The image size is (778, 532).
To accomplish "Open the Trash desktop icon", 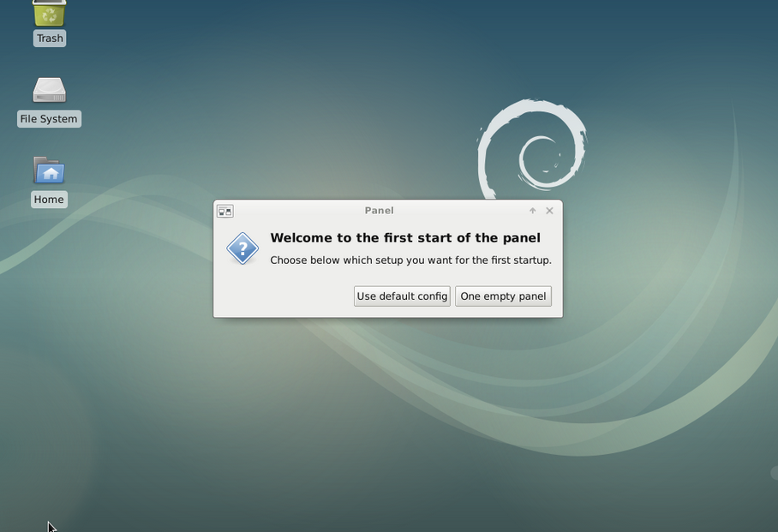I will 49,14.
